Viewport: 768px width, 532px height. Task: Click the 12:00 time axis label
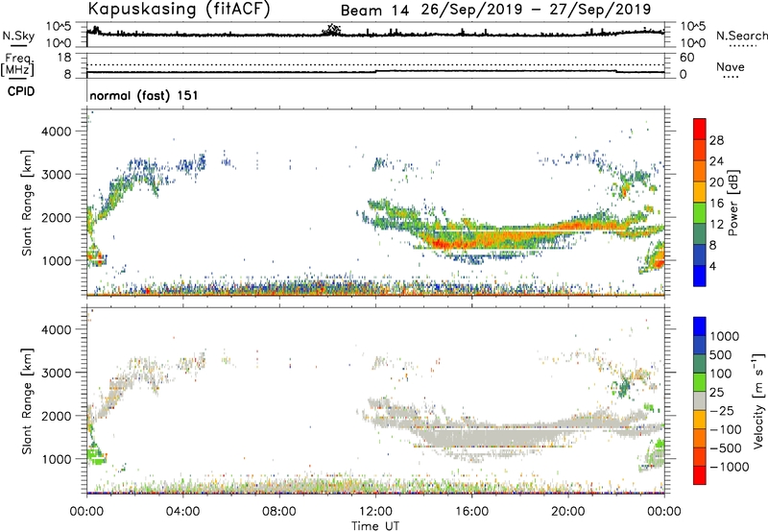[x=375, y=512]
